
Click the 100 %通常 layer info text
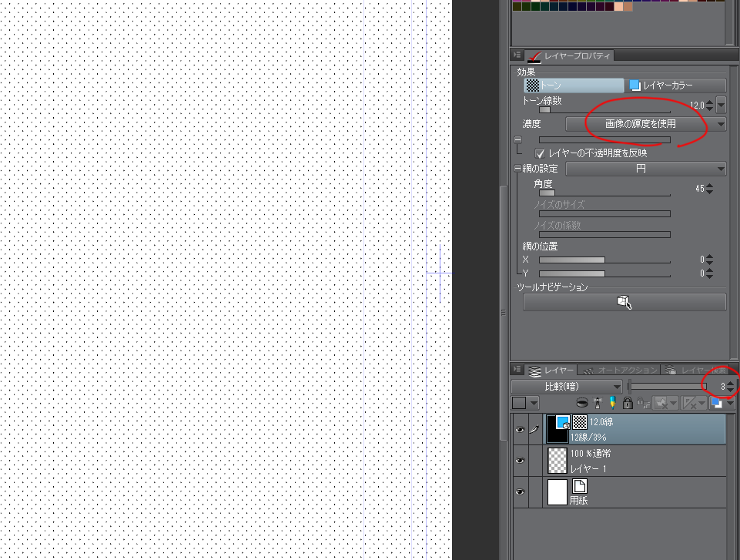coord(591,454)
